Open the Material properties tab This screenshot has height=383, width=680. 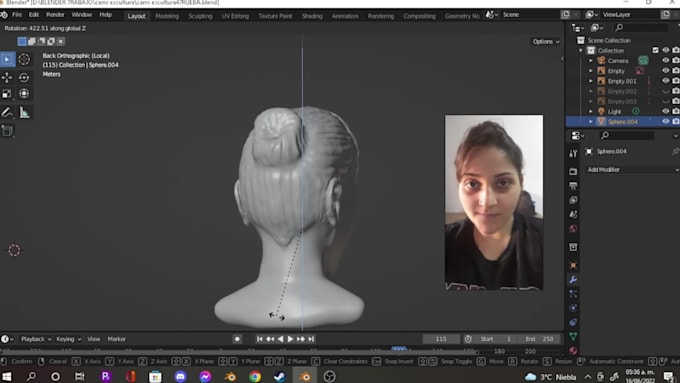(573, 350)
